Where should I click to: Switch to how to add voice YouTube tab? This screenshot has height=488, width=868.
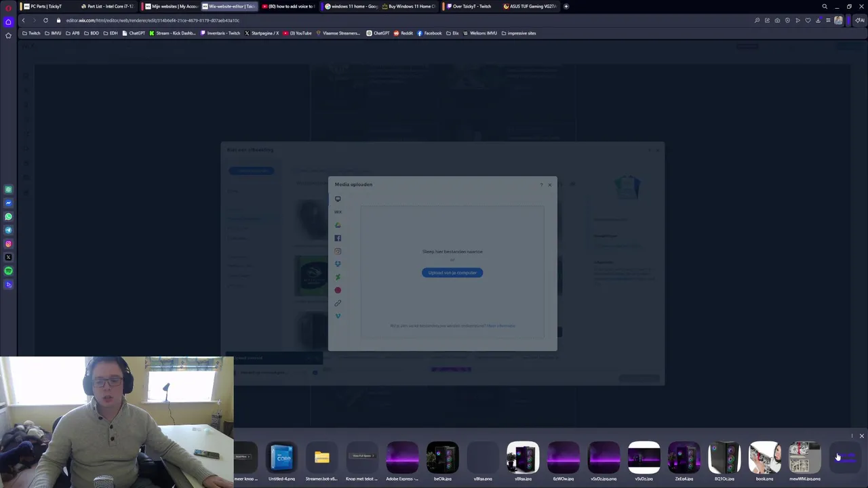click(x=288, y=6)
